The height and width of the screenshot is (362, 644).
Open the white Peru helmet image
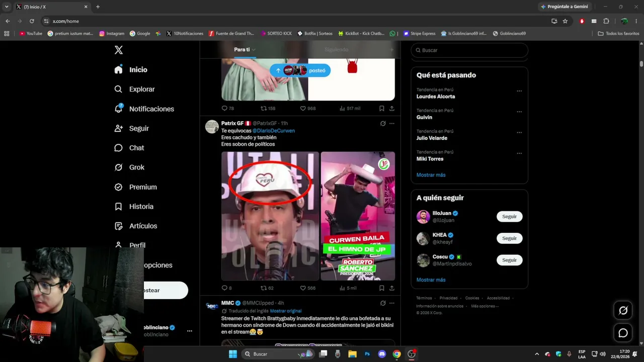click(x=270, y=216)
